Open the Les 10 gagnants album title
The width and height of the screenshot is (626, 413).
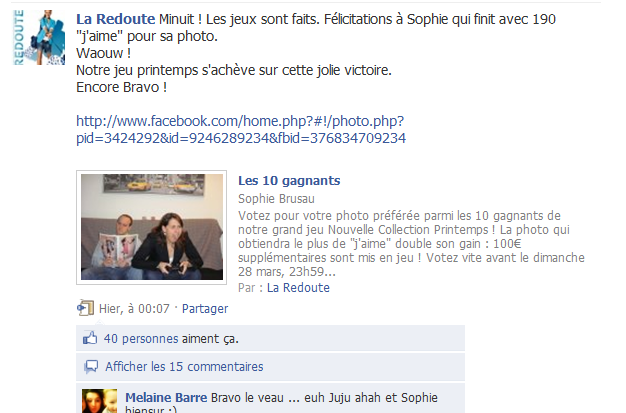tap(289, 181)
